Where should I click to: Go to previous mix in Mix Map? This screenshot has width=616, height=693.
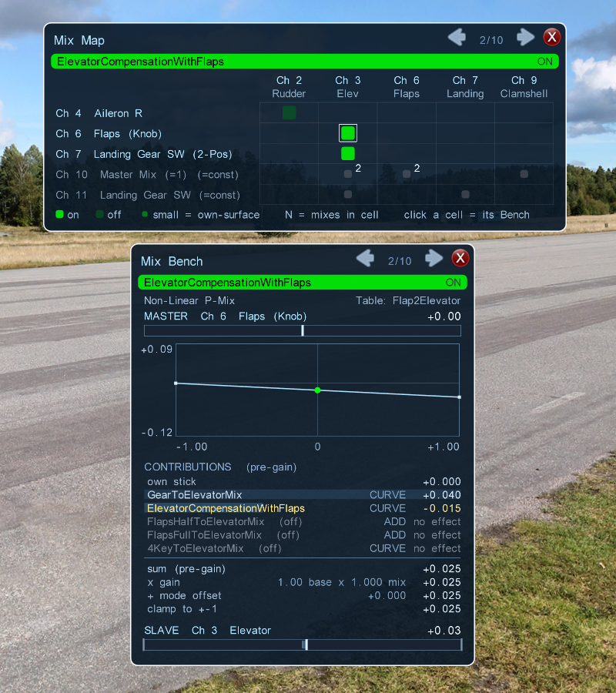[457, 38]
